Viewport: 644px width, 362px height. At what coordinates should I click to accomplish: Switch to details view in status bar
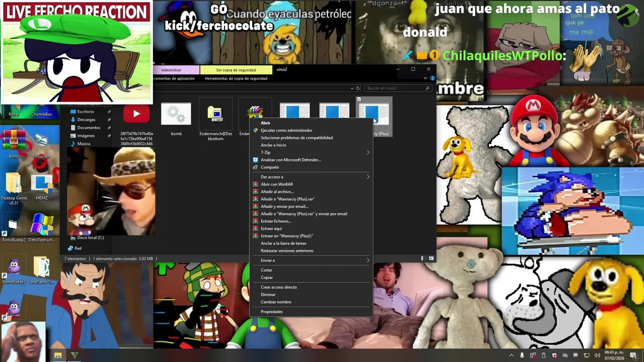coord(423,258)
